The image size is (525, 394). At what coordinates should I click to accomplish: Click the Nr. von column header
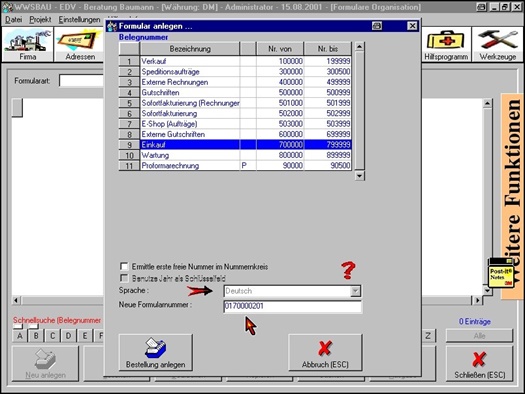click(280, 49)
